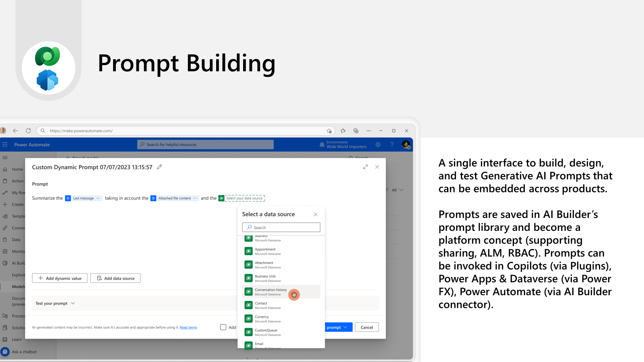
Task: Choose the Email data source
Action: (281, 345)
